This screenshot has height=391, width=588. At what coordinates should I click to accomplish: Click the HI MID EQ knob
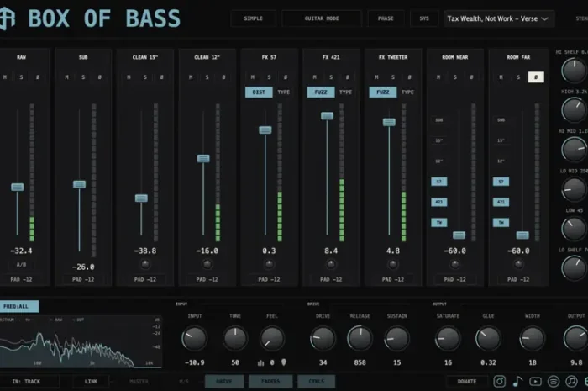574,150
